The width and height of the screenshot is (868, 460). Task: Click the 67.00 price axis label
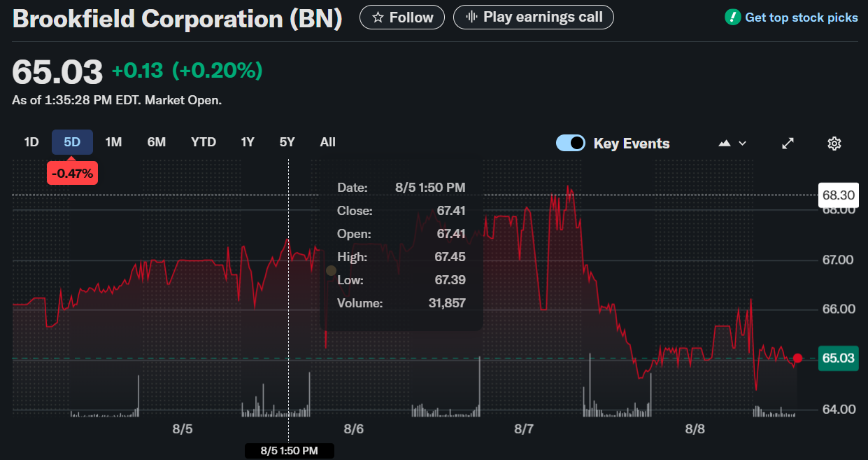[x=838, y=260]
